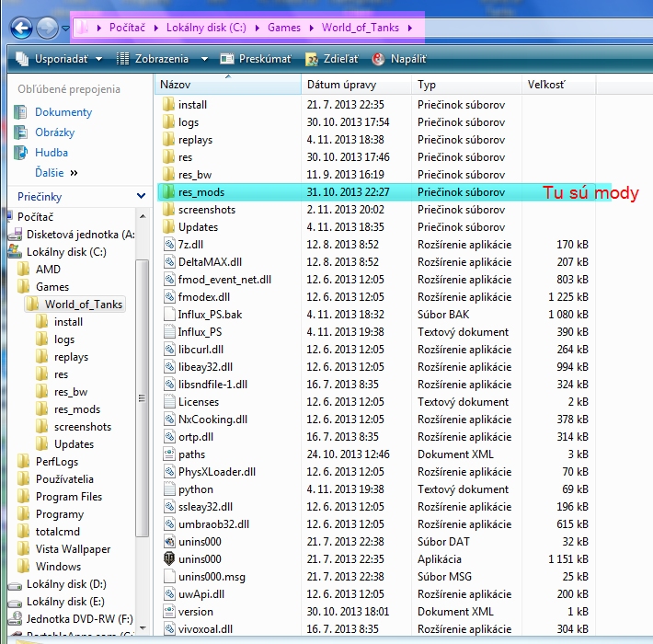Click the Napáliť burn button
The height and width of the screenshot is (644, 653).
399,59
